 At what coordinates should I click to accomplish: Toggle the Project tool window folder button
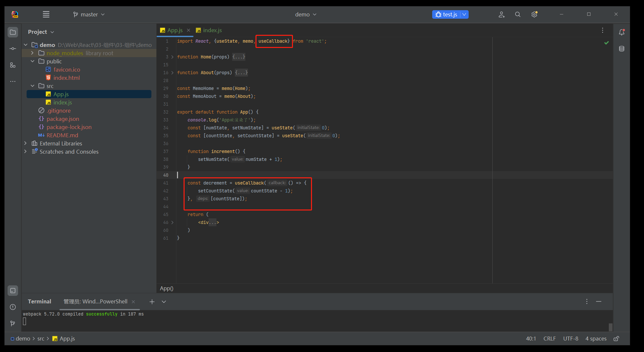pyautogui.click(x=13, y=32)
